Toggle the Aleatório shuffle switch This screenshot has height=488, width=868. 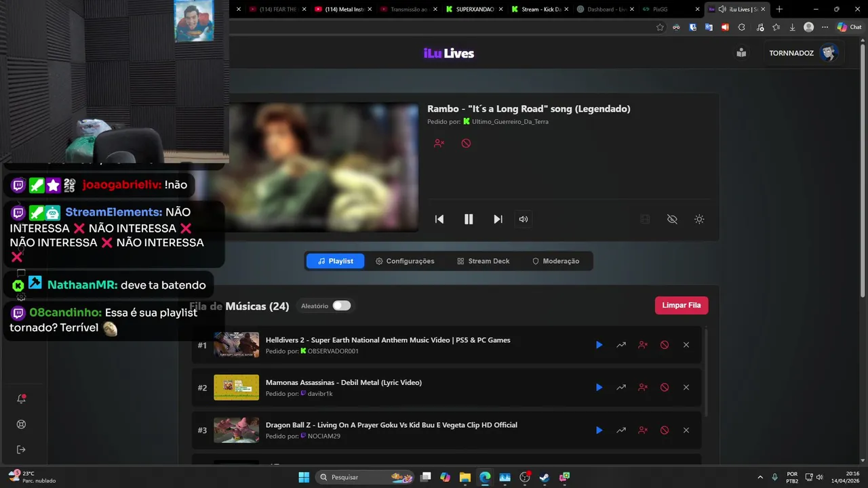[x=342, y=306]
